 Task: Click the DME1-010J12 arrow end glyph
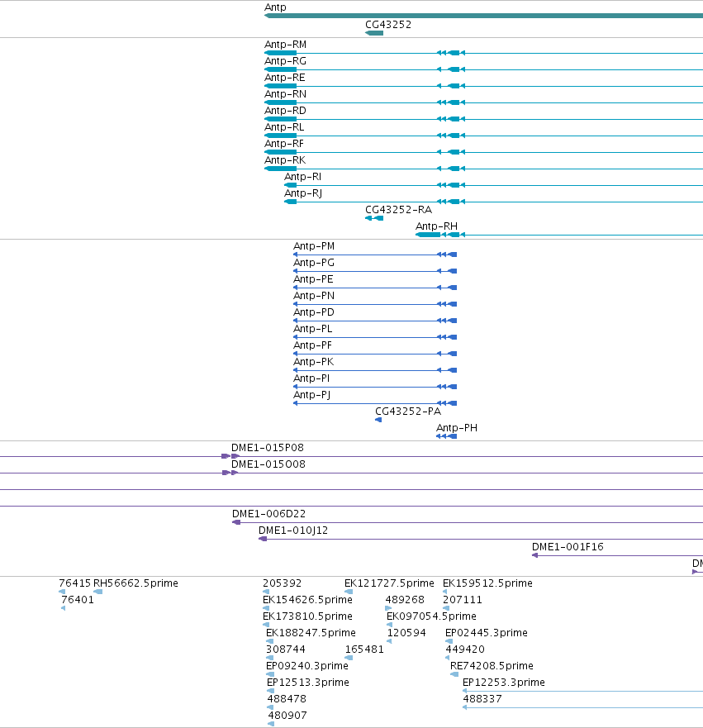(x=263, y=539)
